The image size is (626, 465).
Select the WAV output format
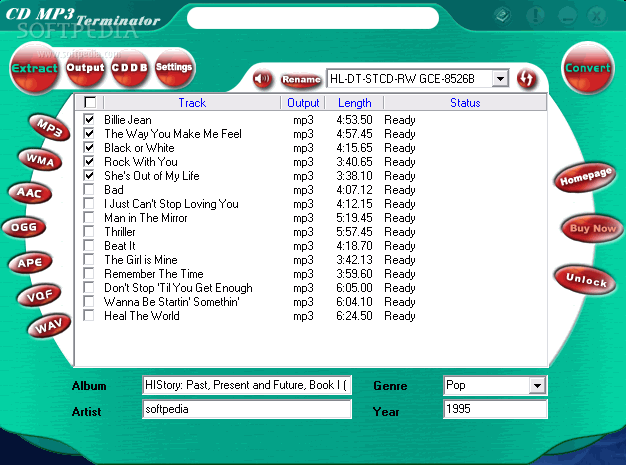tap(49, 326)
